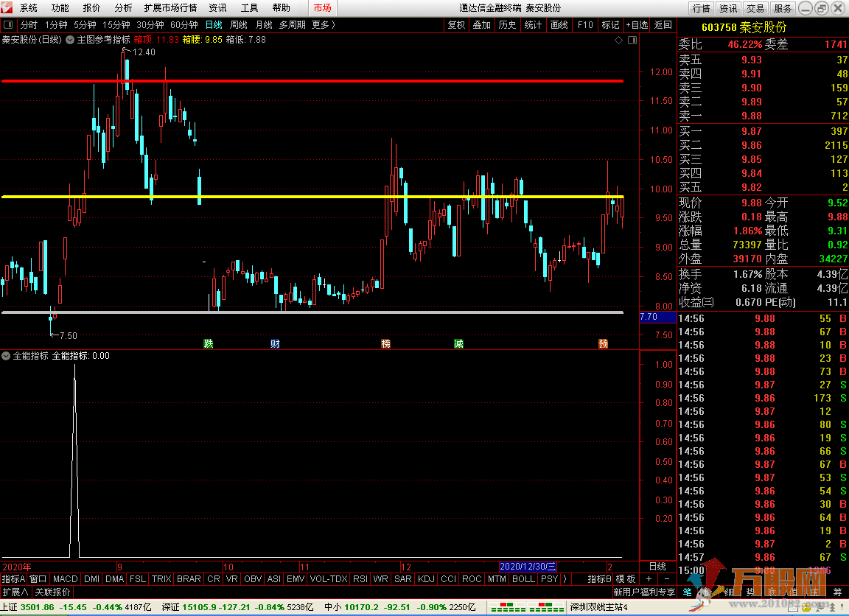Viewport: 849px width, 616px height.
Task: Open the 关联报价 tab
Action: pyautogui.click(x=52, y=592)
